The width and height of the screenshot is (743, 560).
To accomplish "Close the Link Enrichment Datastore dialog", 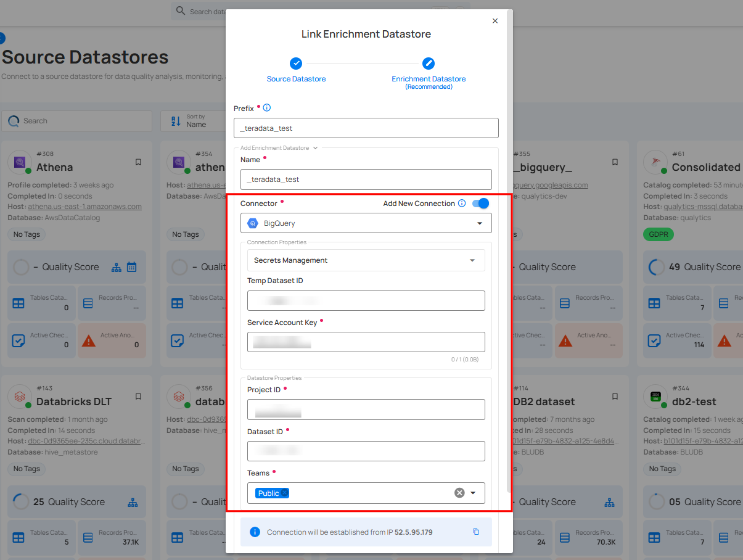I will coord(495,21).
